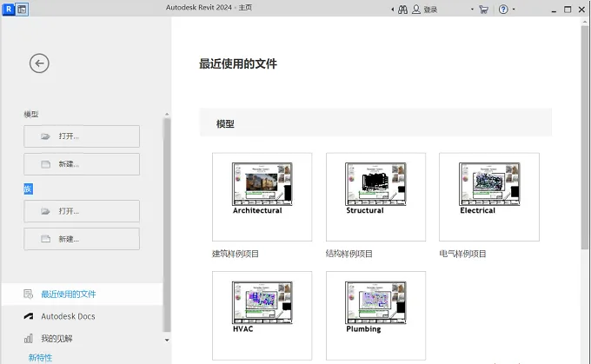
Task: Open the Structural sample thumbnail
Action: point(375,196)
